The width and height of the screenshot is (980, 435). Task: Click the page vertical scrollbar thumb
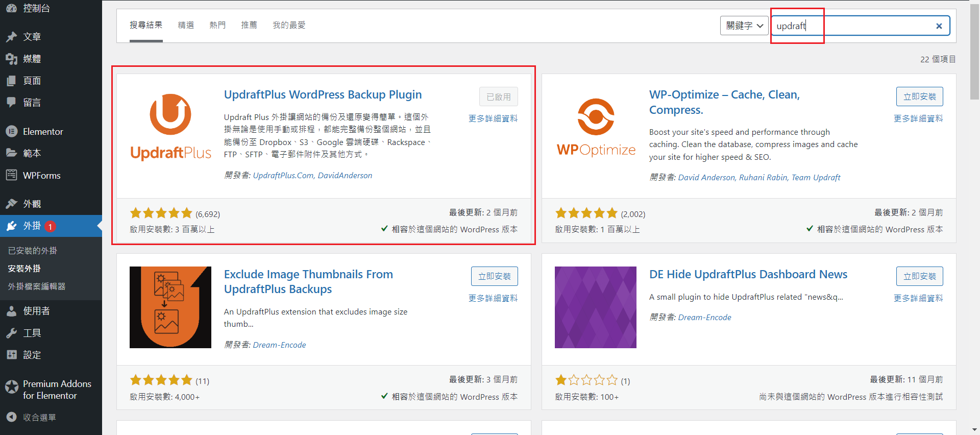pos(975,53)
